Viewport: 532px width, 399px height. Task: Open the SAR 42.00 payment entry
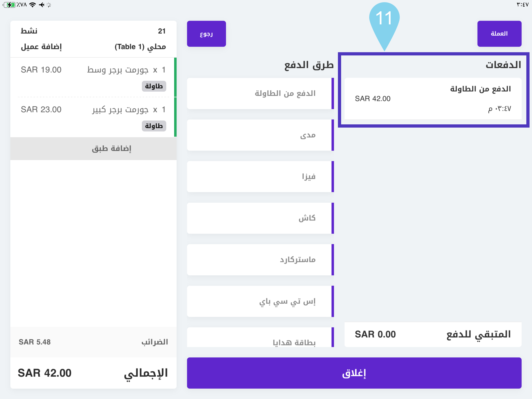433,99
